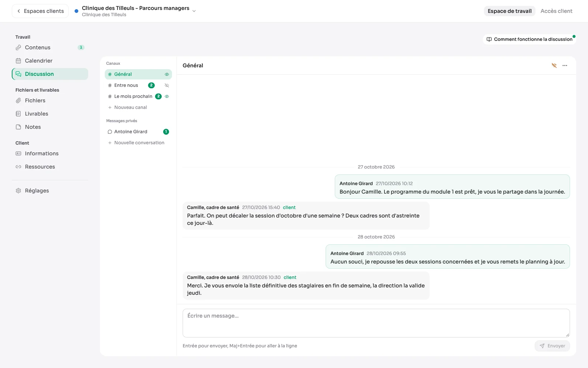This screenshot has height=368, width=588.
Task: Click the Ressources link icon
Action: (x=18, y=167)
